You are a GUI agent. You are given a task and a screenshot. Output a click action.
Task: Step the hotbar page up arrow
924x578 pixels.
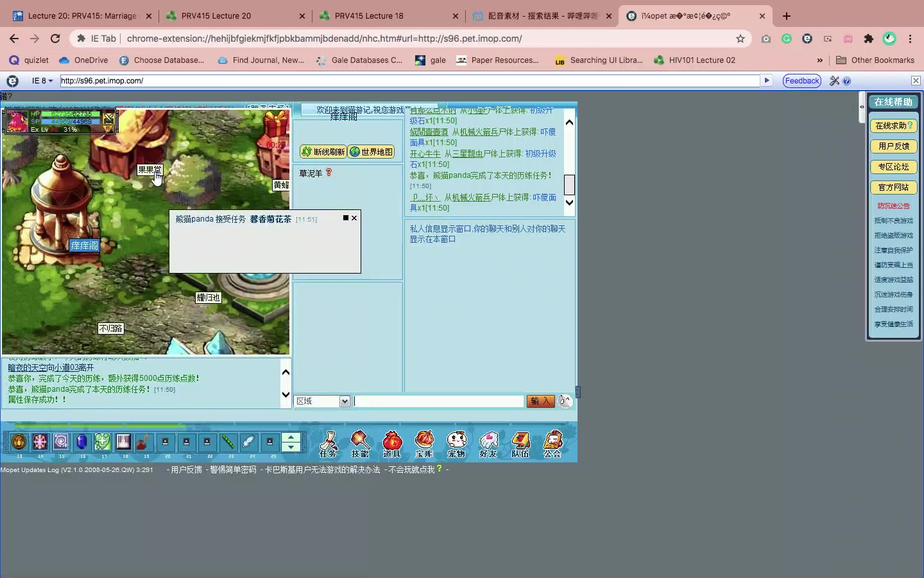tap(291, 437)
